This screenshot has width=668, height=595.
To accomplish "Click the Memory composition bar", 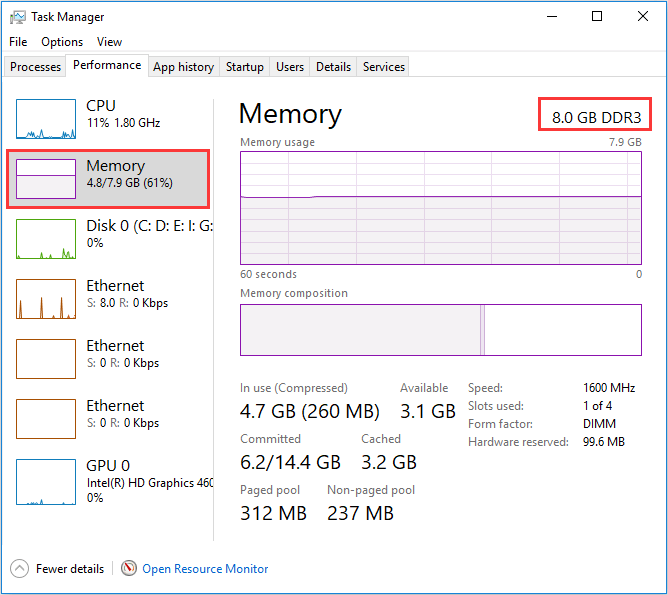I will coord(440,330).
